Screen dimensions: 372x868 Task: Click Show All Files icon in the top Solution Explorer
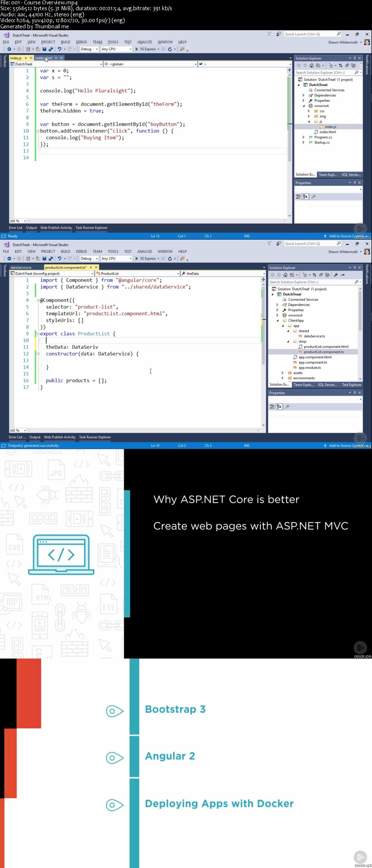(x=353, y=65)
